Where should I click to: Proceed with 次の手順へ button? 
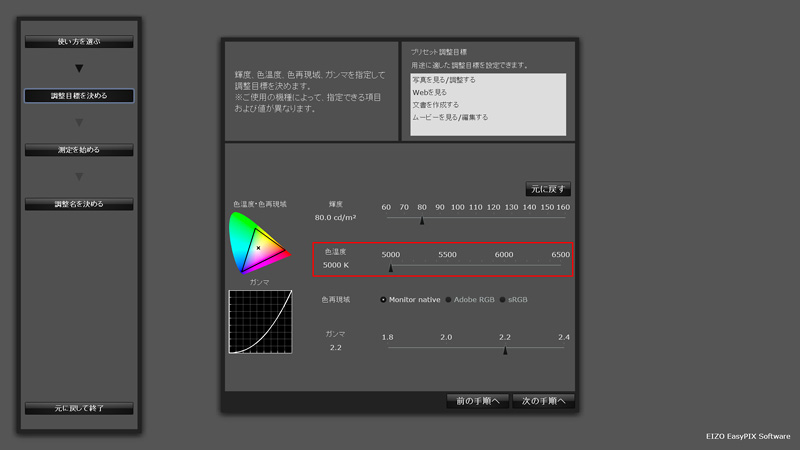(543, 401)
